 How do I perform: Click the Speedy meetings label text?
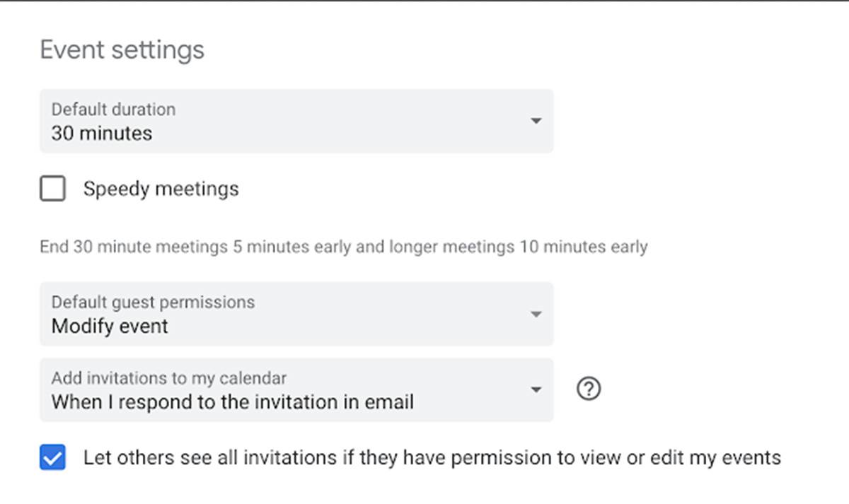[x=161, y=189]
